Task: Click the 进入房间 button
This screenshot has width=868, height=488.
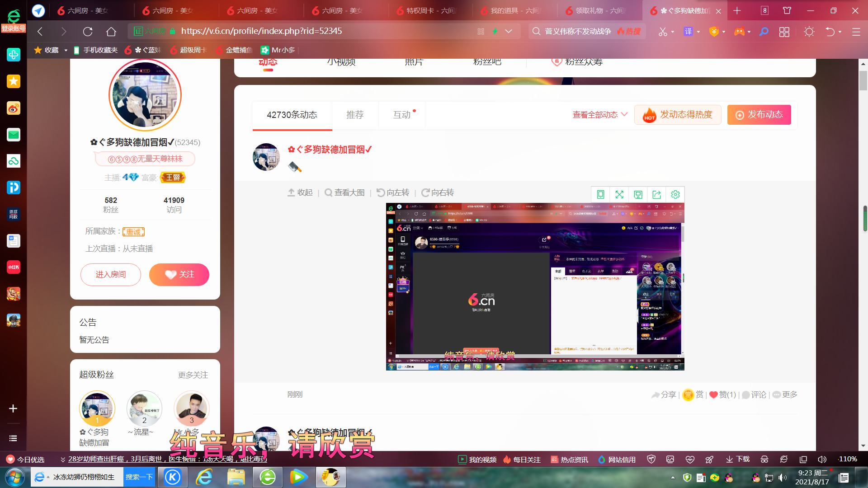Action: coord(111,275)
